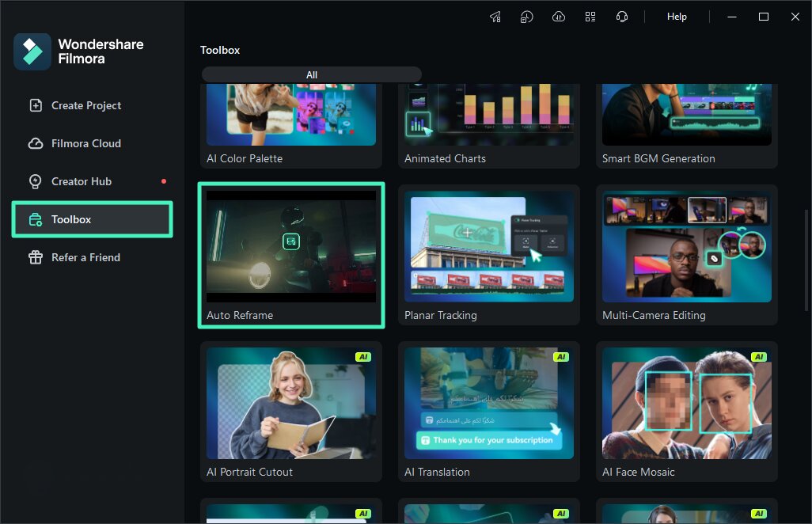Click the Multi-Camera Editing label text

(x=654, y=315)
